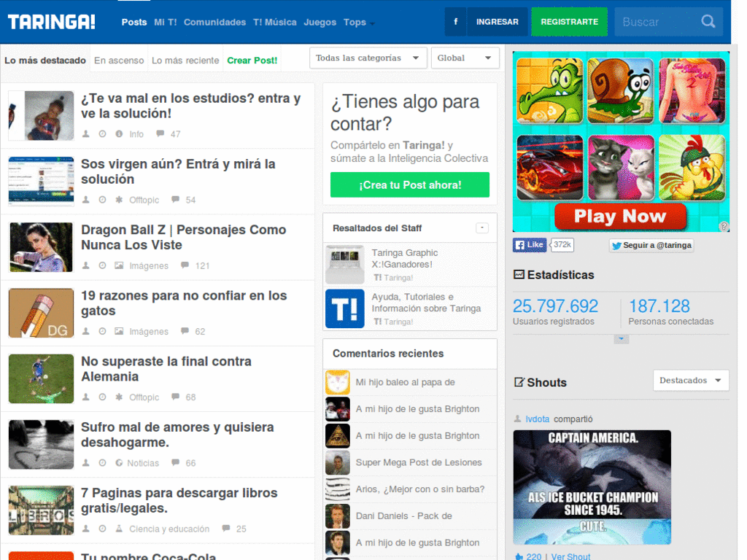Click the INGRESAR button
The image size is (747, 560).
coord(498,21)
